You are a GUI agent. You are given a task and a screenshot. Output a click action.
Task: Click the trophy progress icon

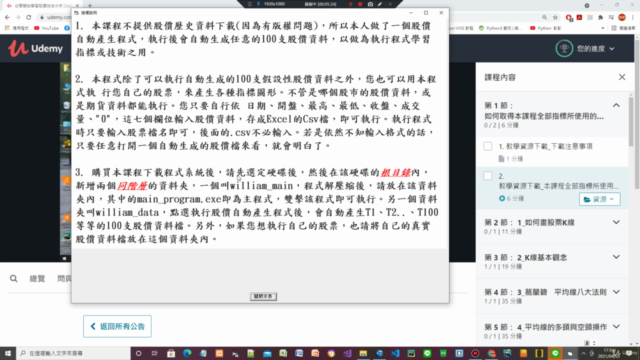tap(564, 49)
